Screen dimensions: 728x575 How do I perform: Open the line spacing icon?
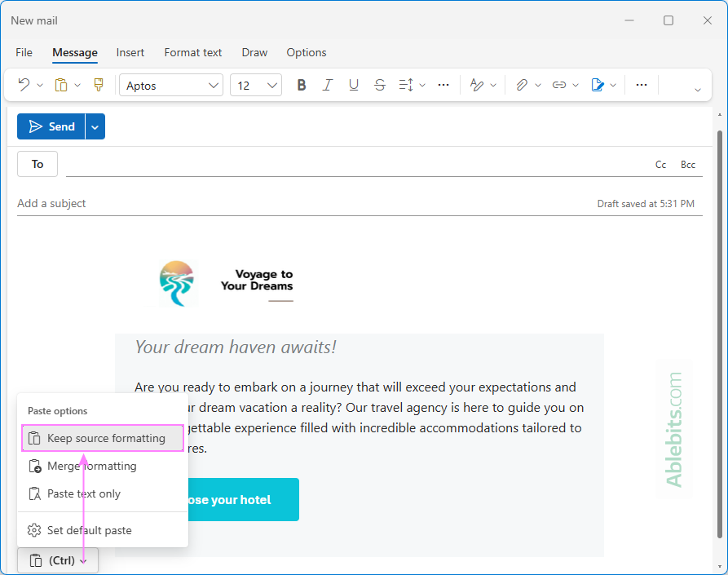(x=406, y=85)
